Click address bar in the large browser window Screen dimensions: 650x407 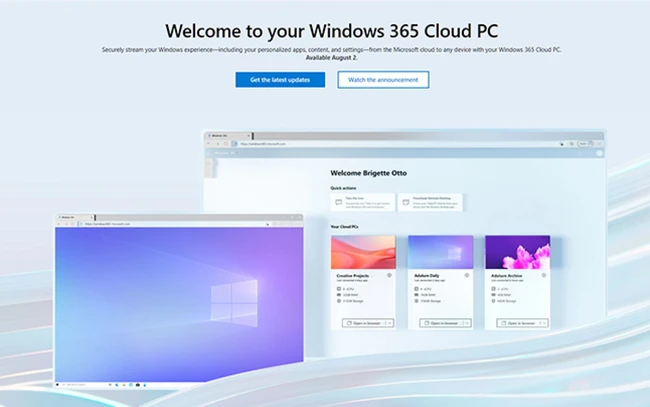click(x=398, y=144)
